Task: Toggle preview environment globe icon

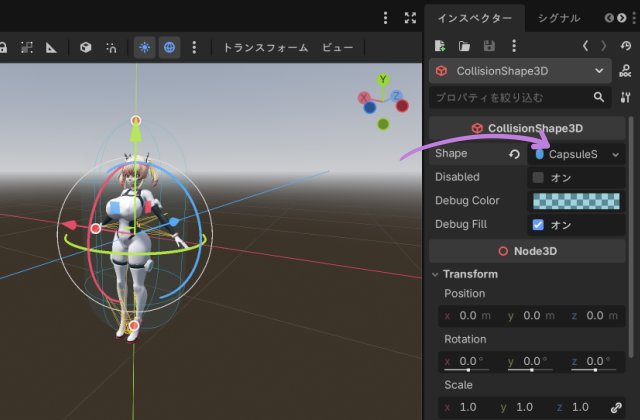Action: (x=169, y=47)
